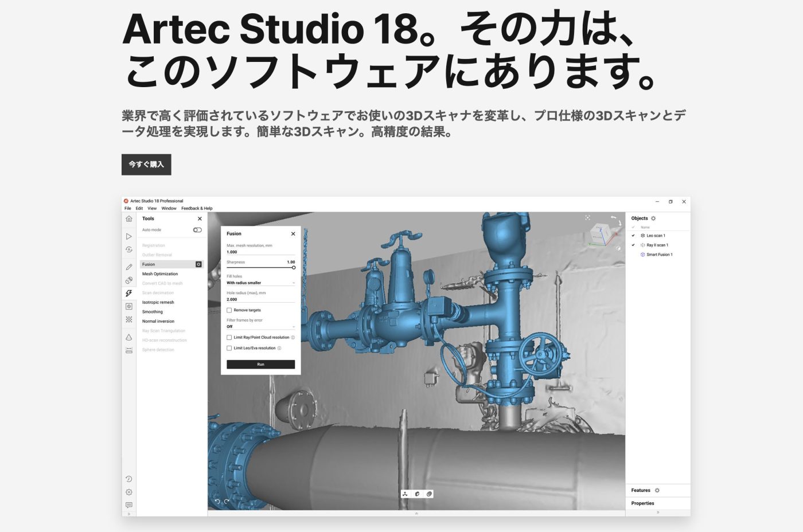Open the Home icon in left sidebar

tap(129, 219)
